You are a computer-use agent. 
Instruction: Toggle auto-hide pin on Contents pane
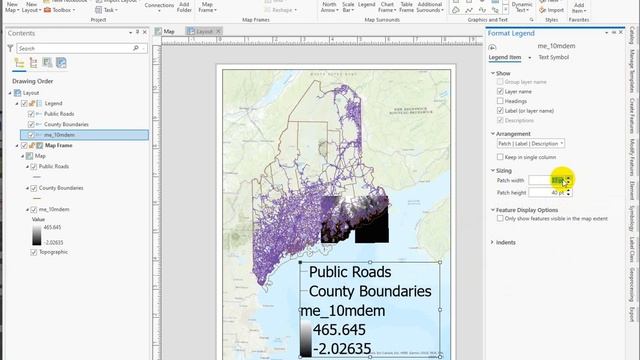138,32
